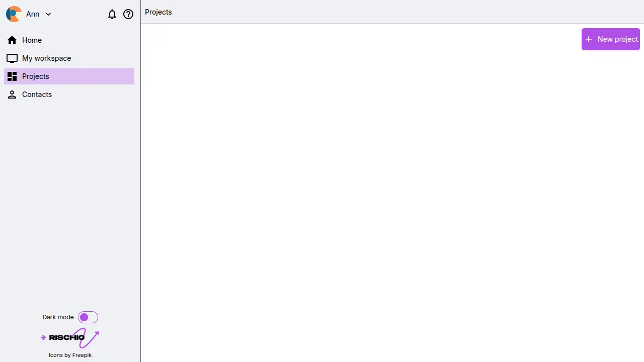
Task: Click Ann's profile avatar picture
Action: (14, 14)
